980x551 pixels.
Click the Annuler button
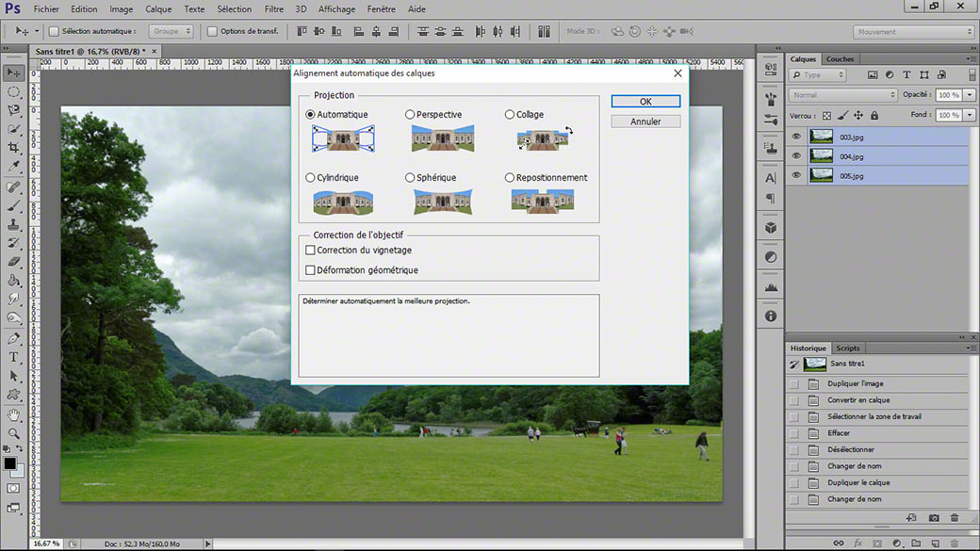coord(645,122)
